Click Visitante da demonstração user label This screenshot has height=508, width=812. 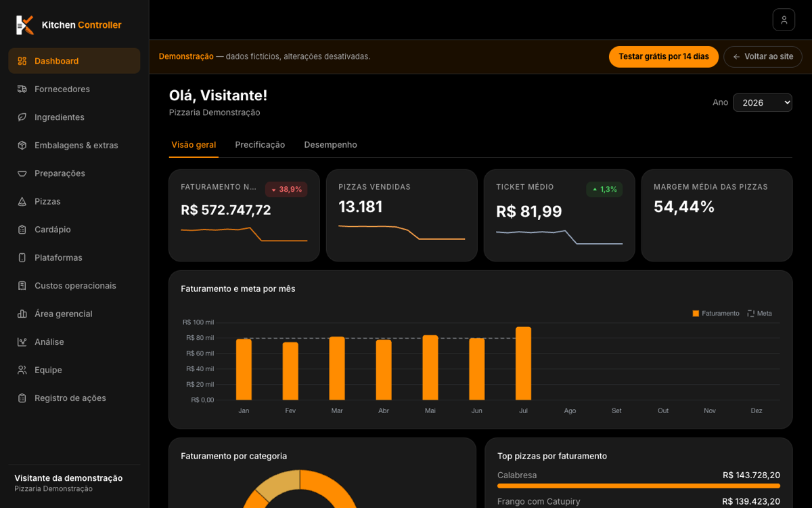[x=68, y=478]
